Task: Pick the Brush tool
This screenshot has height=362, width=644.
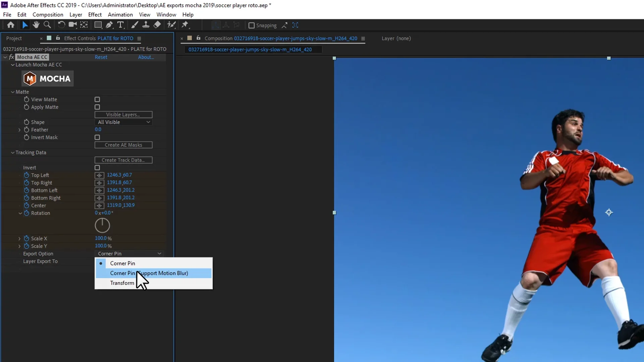Action: click(x=135, y=25)
